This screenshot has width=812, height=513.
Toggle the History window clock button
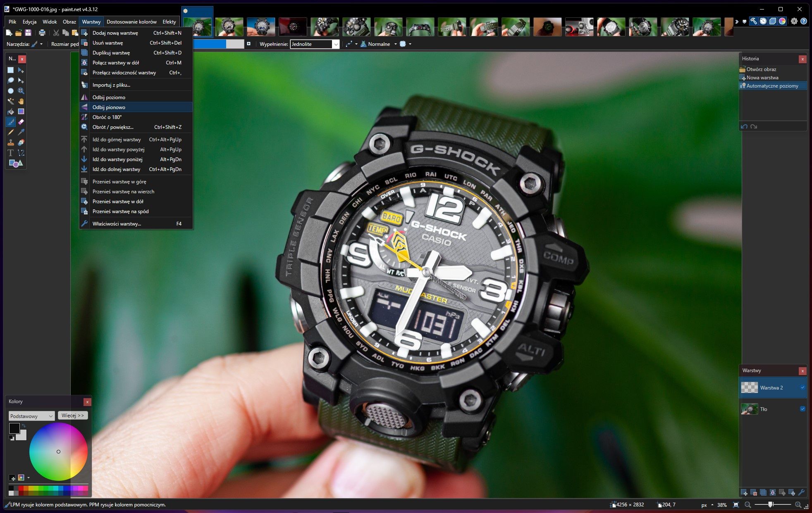point(763,21)
